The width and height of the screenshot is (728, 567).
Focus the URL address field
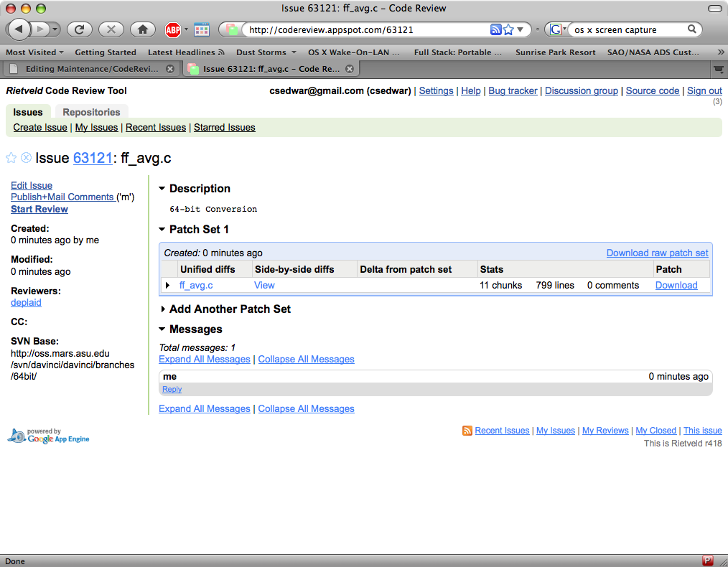coord(367,29)
